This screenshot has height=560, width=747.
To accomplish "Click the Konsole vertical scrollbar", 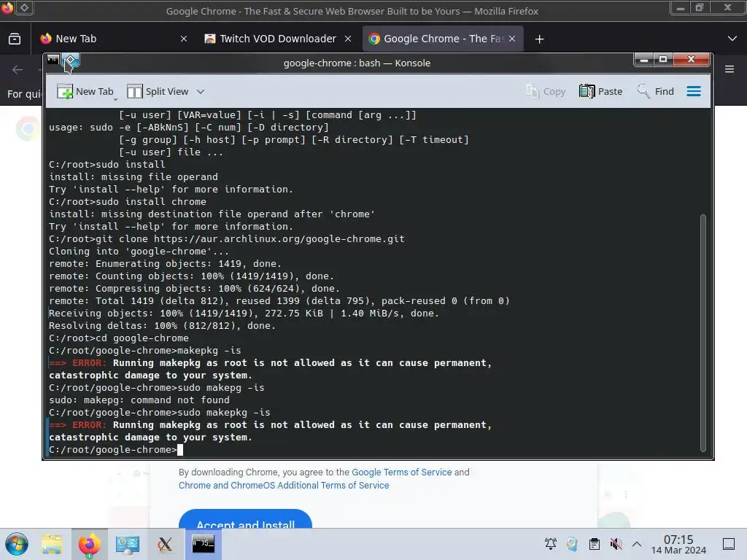I will coord(703,333).
